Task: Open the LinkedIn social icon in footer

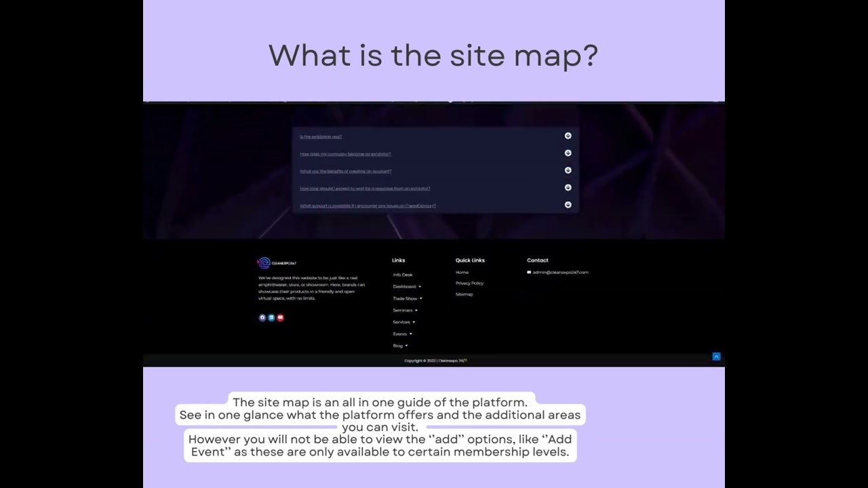Action: coord(271,317)
